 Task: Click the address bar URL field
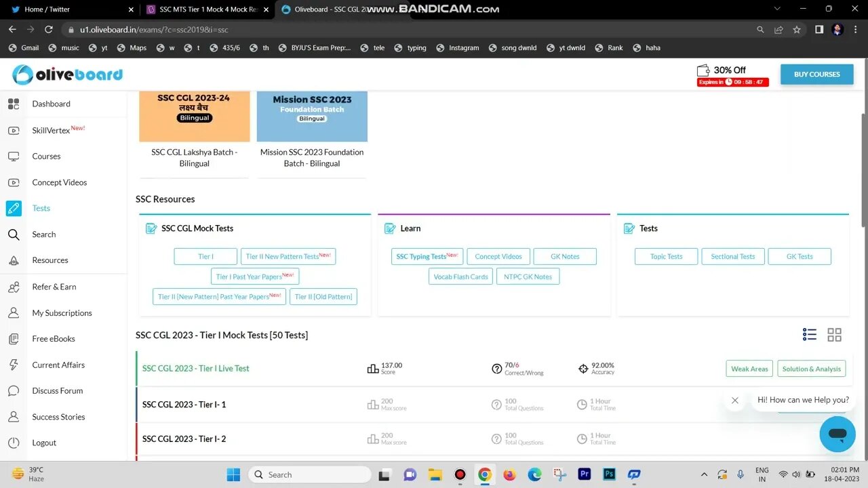[x=407, y=30]
